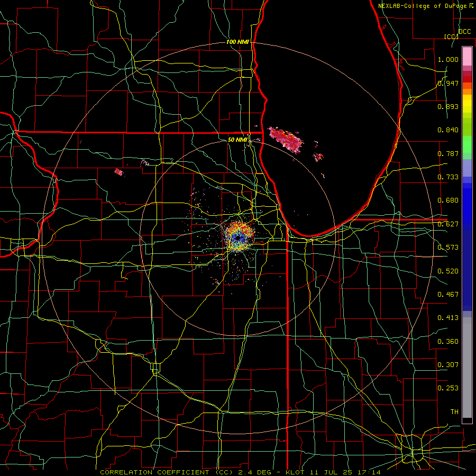Screen dimensions: 476x476
Task: Select the 0.307 scale value
Action: [448, 365]
